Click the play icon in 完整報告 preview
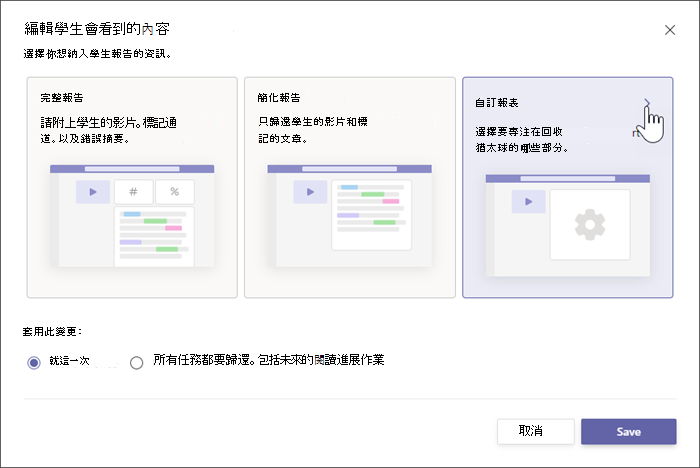700x468 pixels. tap(93, 192)
